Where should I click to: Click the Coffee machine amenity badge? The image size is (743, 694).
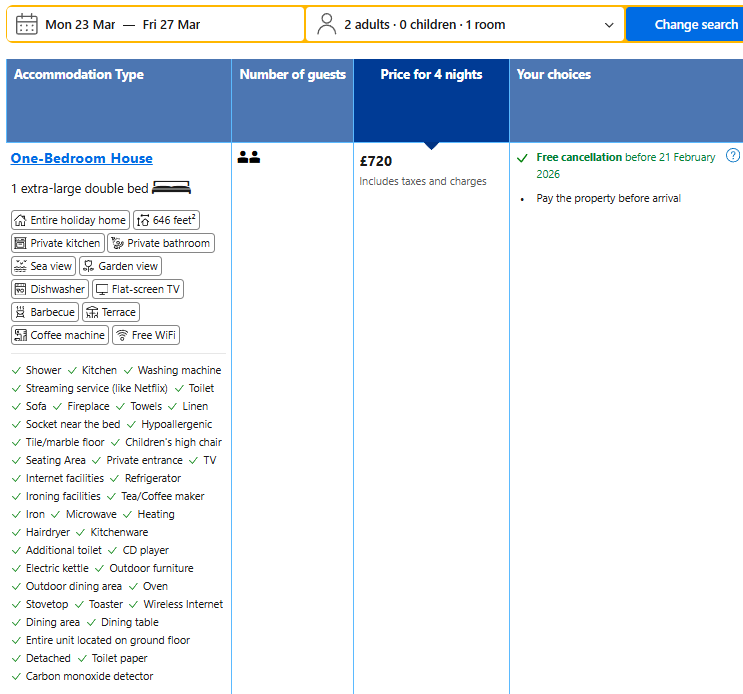pyautogui.click(x=60, y=335)
